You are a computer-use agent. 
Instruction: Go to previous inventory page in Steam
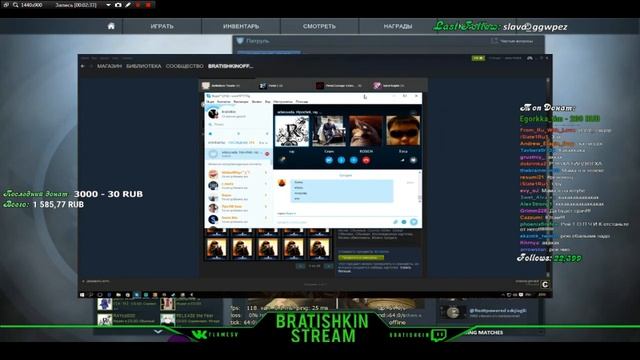(300, 266)
